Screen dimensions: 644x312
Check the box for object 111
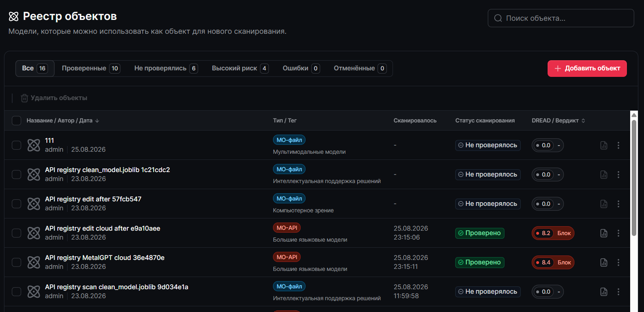point(16,145)
